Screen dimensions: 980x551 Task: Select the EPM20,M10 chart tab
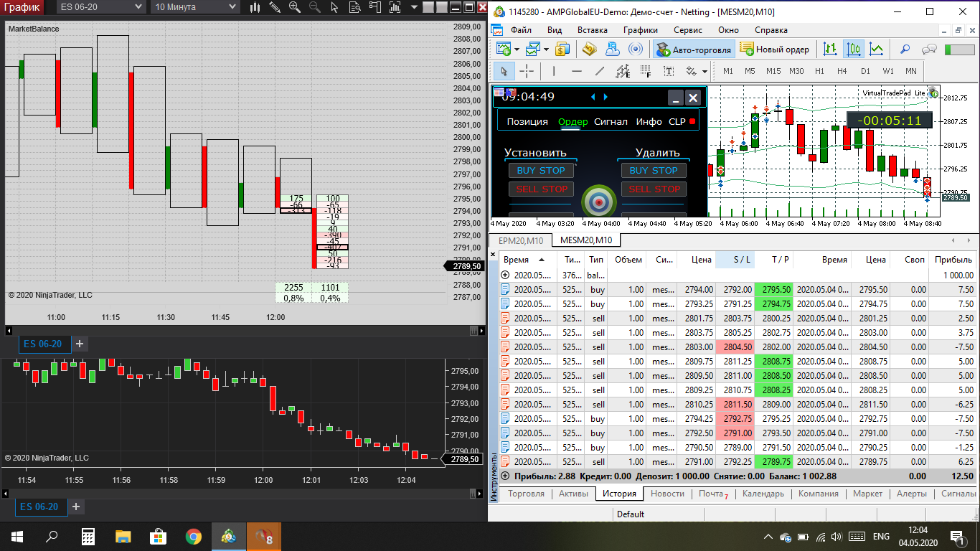coord(521,240)
